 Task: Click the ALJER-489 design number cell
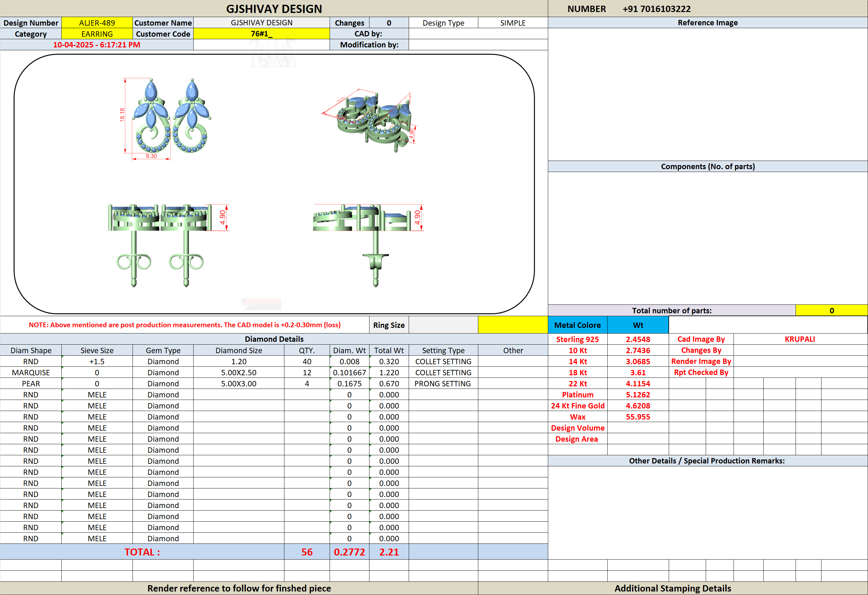pos(97,23)
